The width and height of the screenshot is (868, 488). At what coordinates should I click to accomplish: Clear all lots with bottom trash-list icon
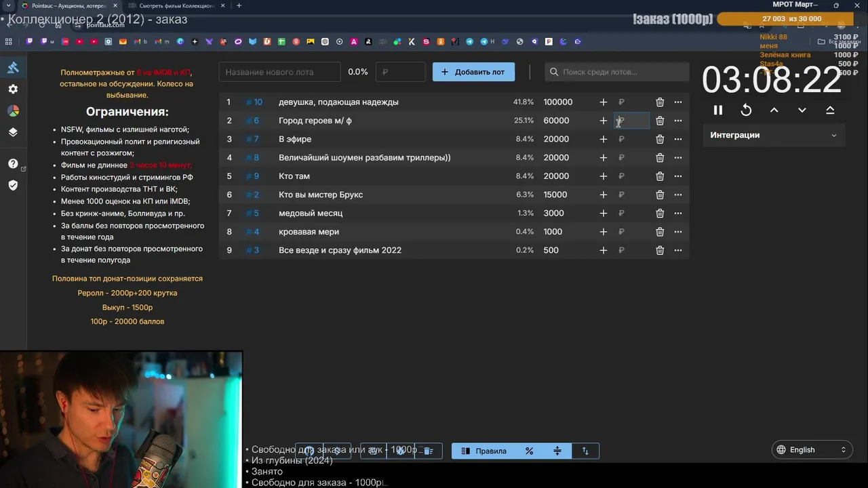(428, 451)
